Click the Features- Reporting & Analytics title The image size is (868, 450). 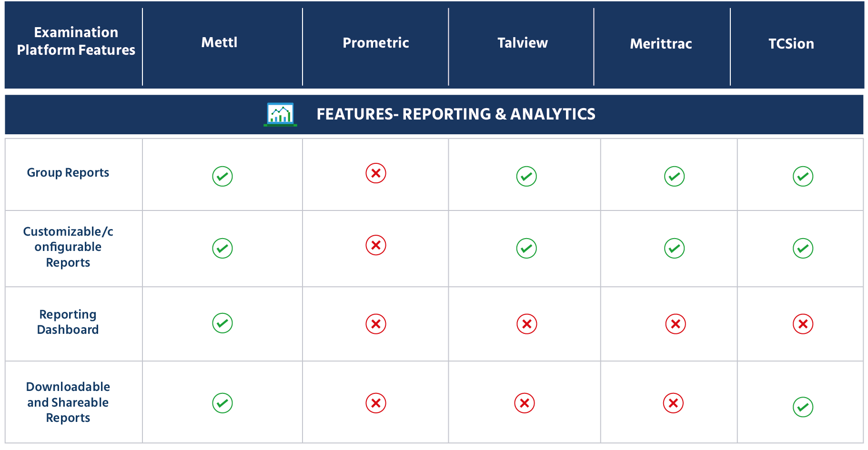click(456, 114)
